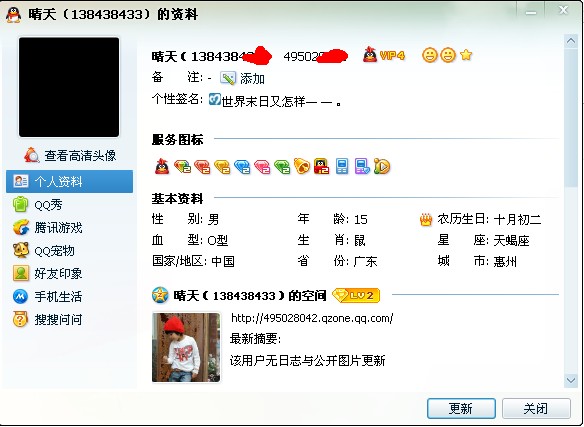Minimize the profile window
Image resolution: width=584 pixels, height=427 pixels.
(531, 12)
